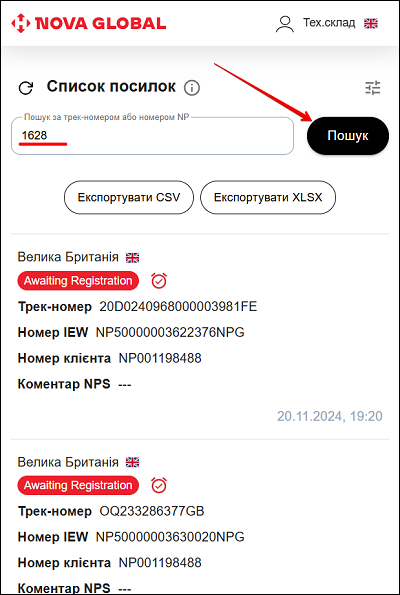Show info about Список посилок

192,88
